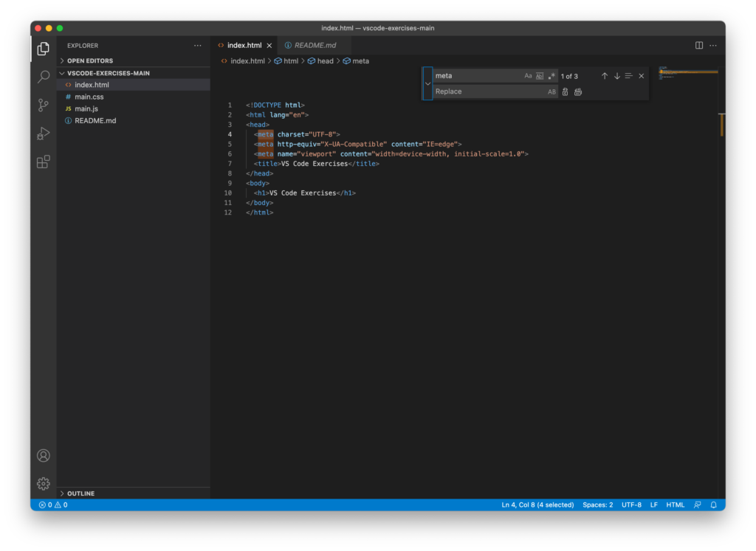Screen dimensions: 756x551
Task: Switch to the README.md tab
Action: coord(315,45)
